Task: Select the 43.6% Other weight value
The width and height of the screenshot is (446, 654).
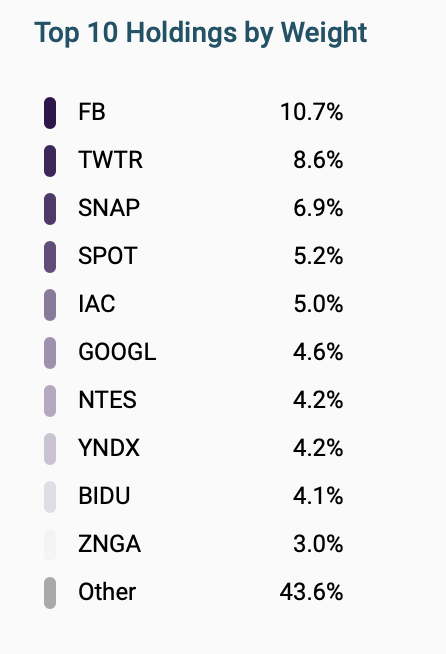Action: [x=312, y=592]
